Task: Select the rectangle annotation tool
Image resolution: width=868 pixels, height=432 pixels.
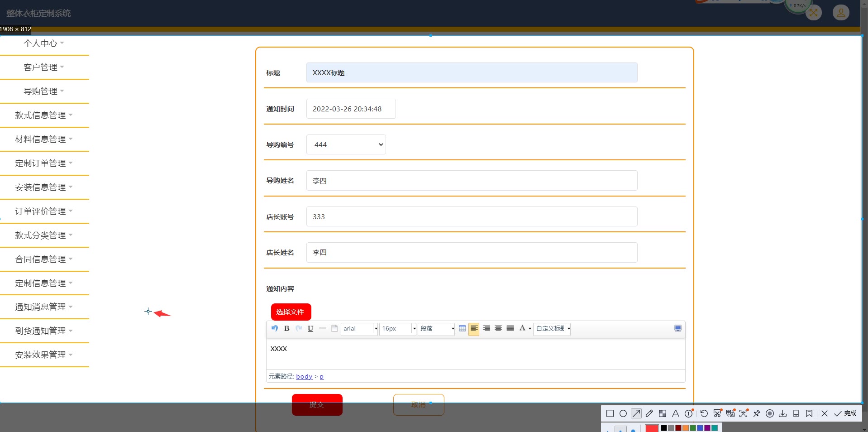Action: [610, 413]
